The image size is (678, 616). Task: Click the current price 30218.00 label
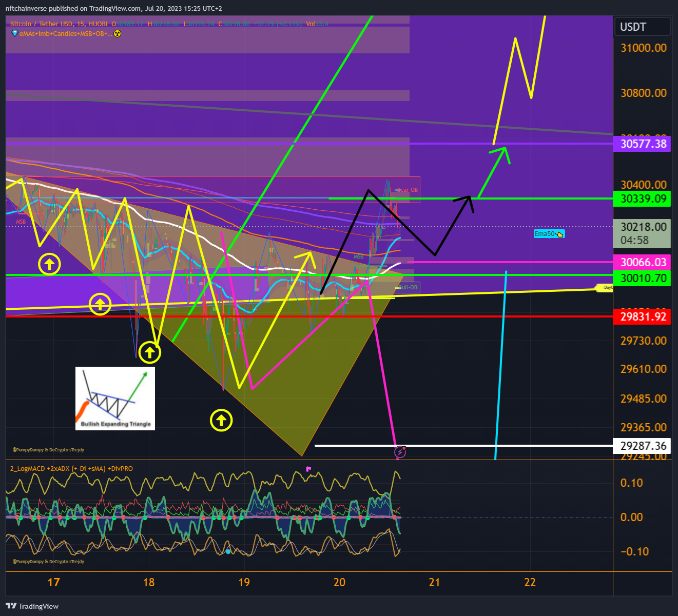[643, 227]
